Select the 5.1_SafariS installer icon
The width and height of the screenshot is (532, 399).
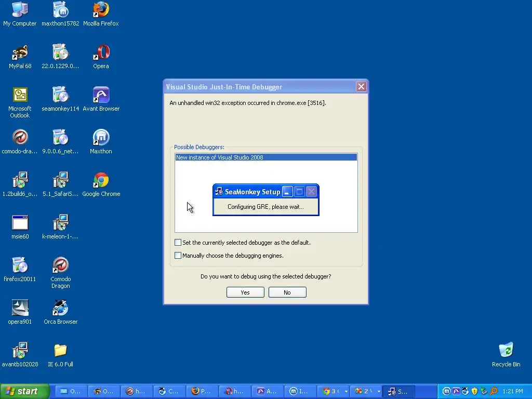coord(60,184)
